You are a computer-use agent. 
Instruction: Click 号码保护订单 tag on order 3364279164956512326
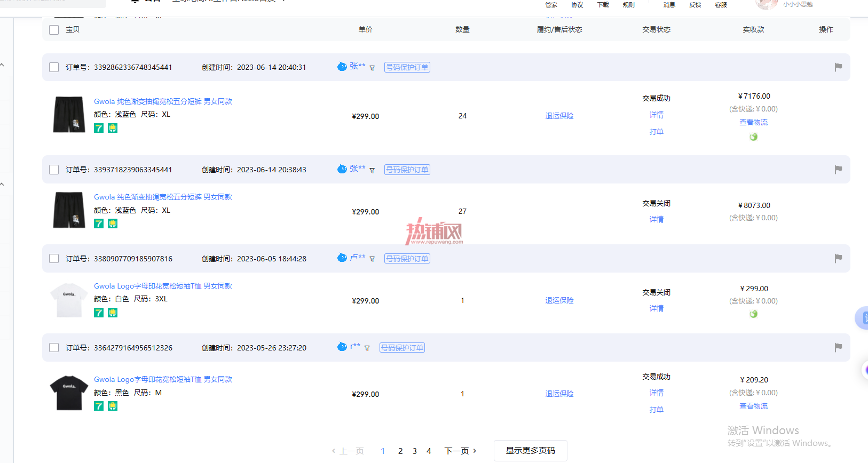(x=403, y=348)
